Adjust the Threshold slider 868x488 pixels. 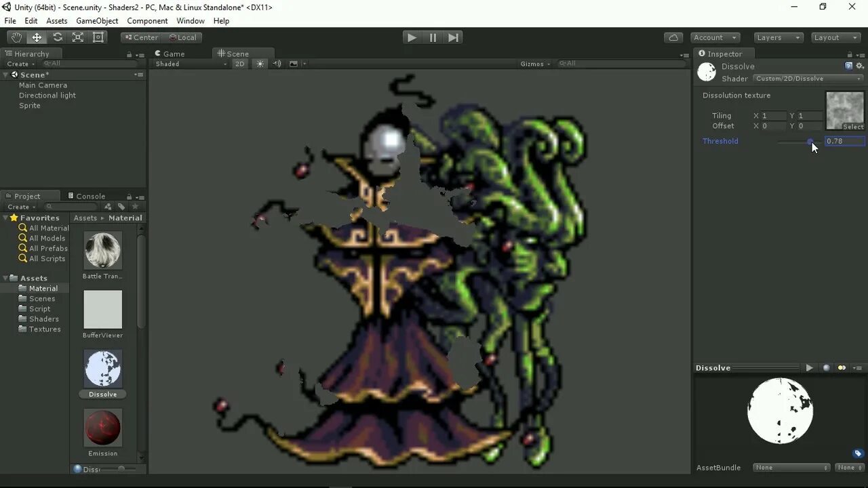799,141
